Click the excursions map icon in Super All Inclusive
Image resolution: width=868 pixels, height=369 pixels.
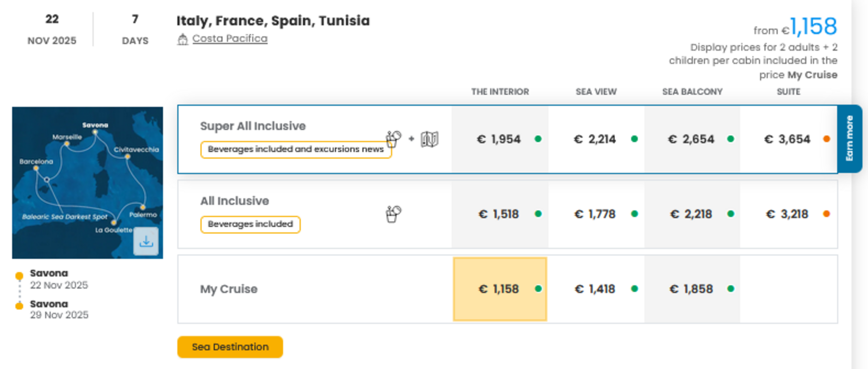(x=429, y=139)
